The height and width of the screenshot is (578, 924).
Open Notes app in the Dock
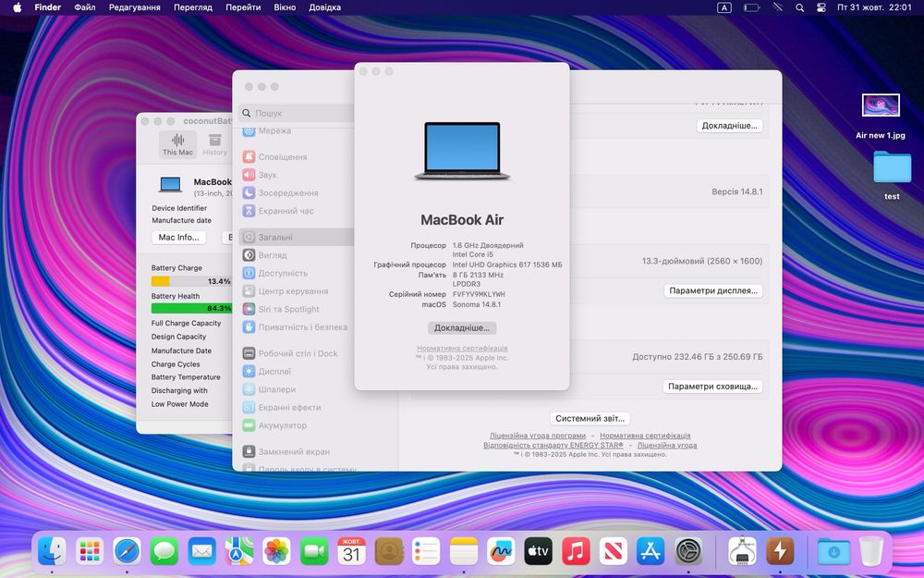click(x=464, y=551)
